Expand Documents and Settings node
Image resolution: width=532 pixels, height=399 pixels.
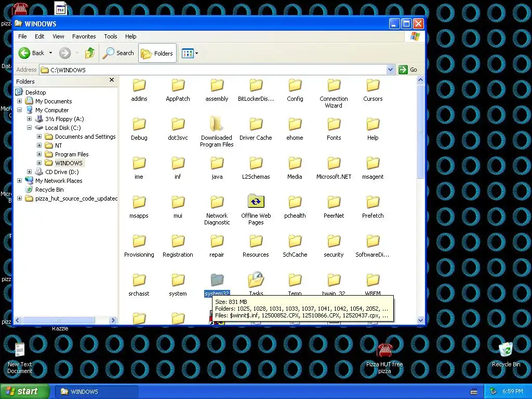coord(39,137)
